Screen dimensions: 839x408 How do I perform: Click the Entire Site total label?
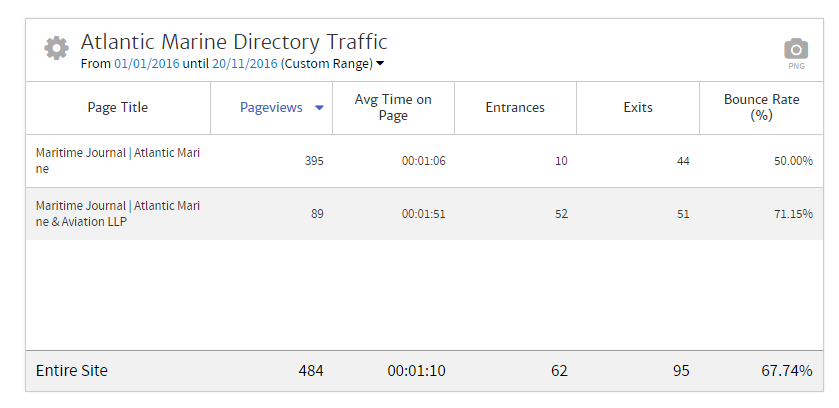click(72, 371)
